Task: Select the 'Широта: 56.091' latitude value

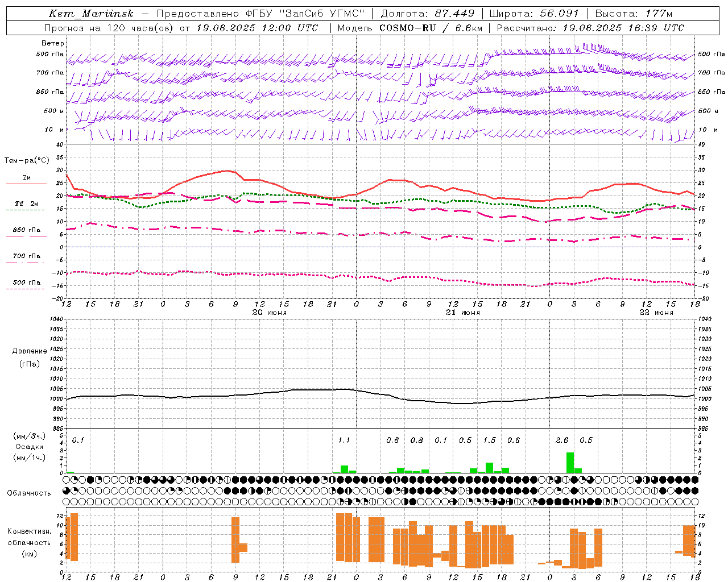Action: tap(533, 14)
